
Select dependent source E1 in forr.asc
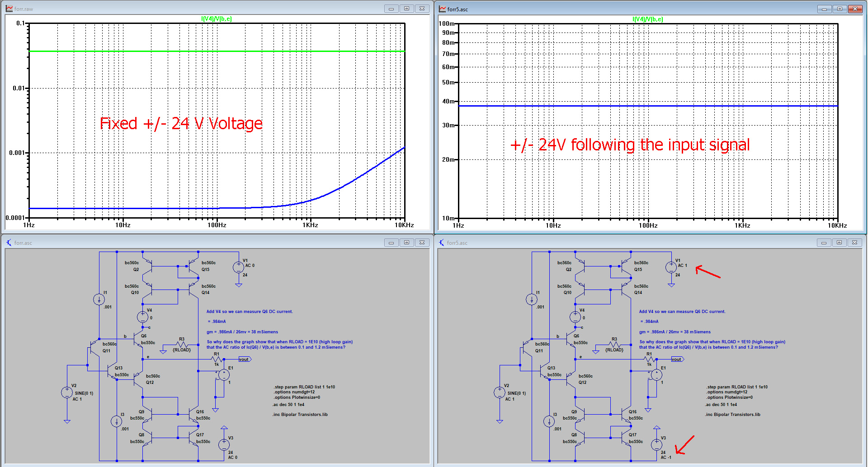pos(224,374)
